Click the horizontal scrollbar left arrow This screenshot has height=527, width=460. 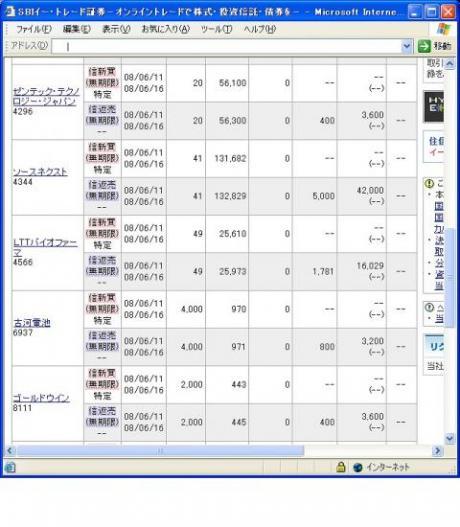pyautogui.click(x=10, y=450)
